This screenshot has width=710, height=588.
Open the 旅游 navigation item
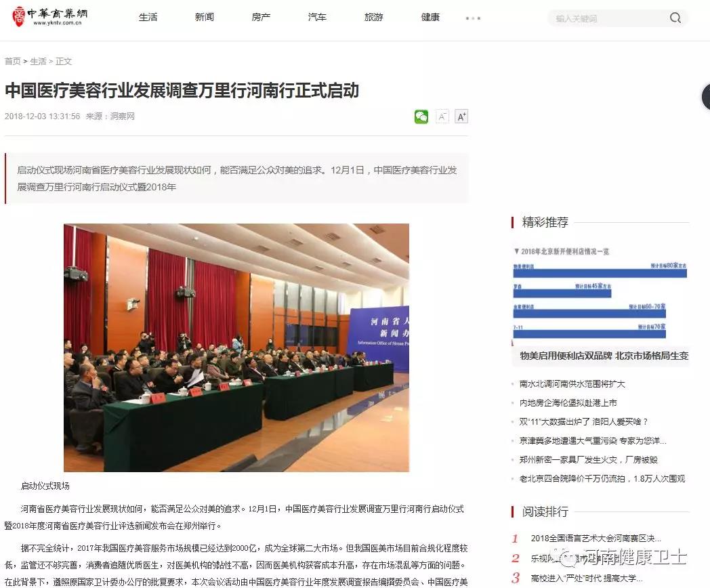point(373,18)
